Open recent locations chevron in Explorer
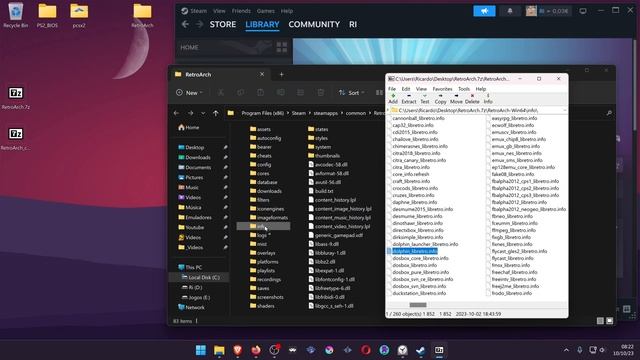 pyautogui.click(x=203, y=113)
